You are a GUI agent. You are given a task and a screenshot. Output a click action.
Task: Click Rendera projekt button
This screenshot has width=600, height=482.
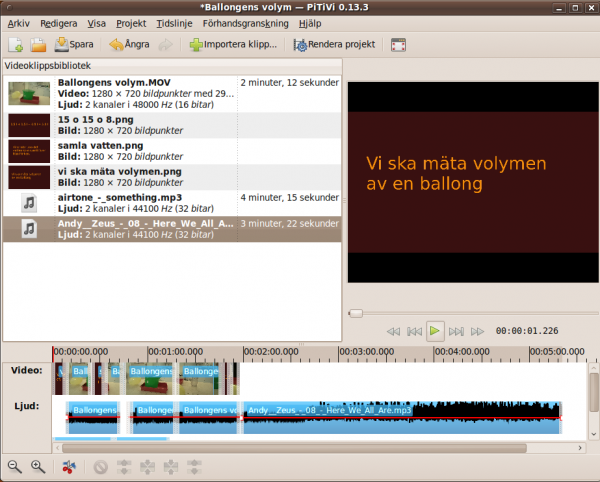pos(334,45)
